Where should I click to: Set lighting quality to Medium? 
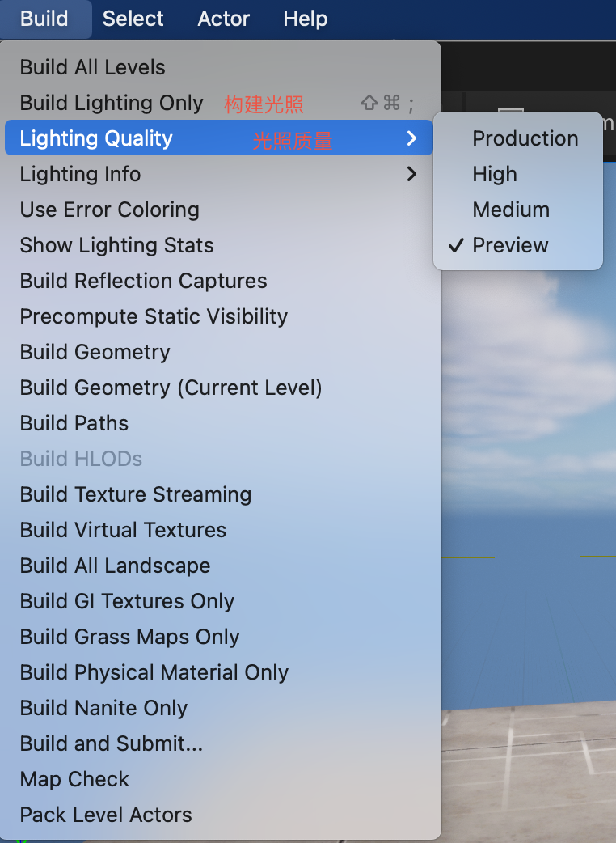point(517,210)
